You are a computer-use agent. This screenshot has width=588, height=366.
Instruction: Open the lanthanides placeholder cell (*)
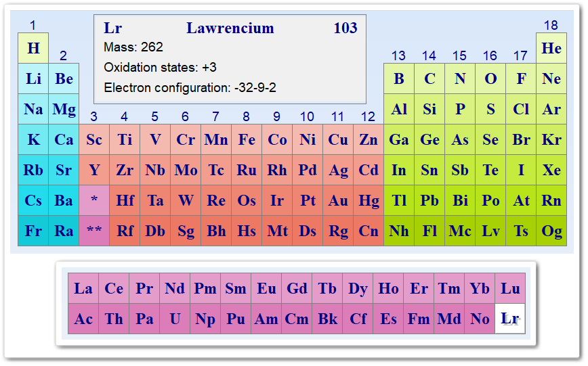pyautogui.click(x=94, y=200)
